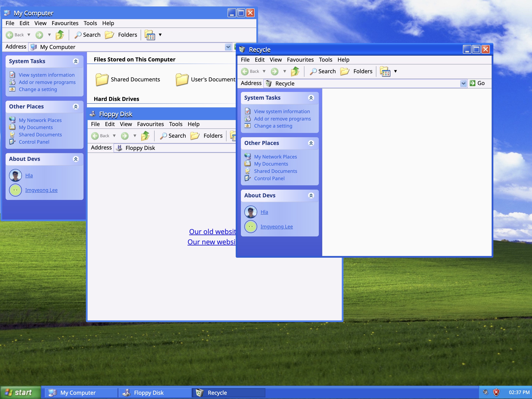Click the Start button
The image size is (532, 399).
(x=20, y=393)
